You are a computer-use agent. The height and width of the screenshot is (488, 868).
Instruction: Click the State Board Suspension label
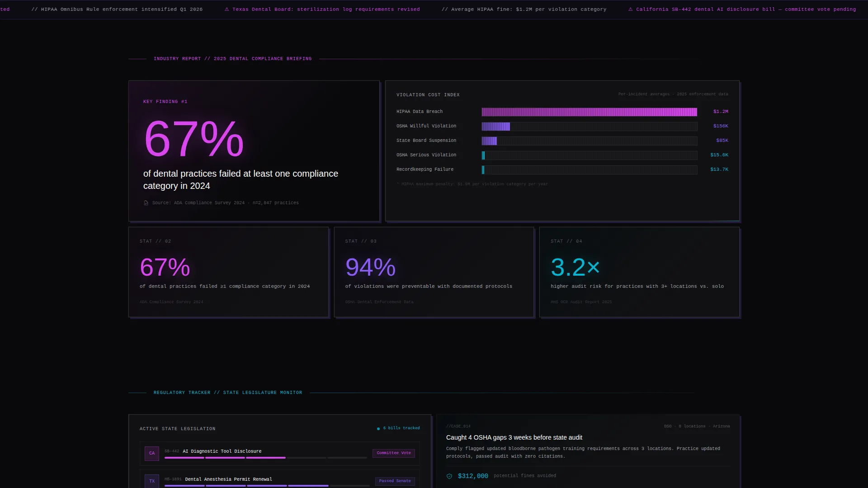click(426, 141)
